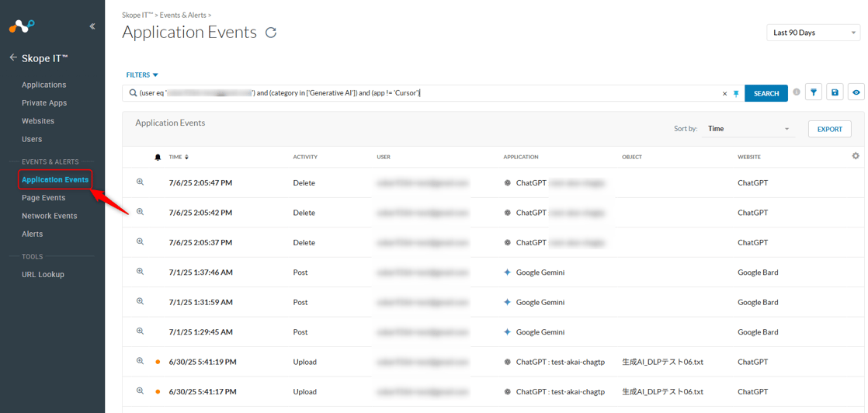
Task: Save the query with the floppy disk icon
Action: click(835, 92)
